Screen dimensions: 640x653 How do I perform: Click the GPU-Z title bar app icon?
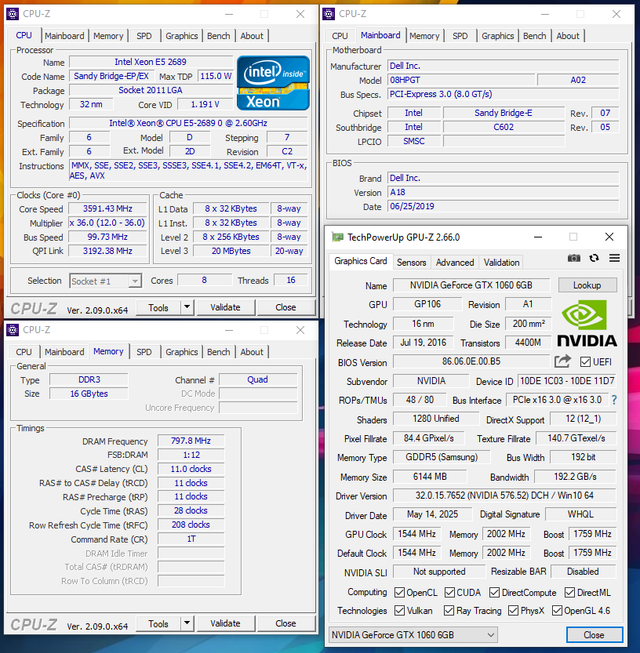[336, 237]
